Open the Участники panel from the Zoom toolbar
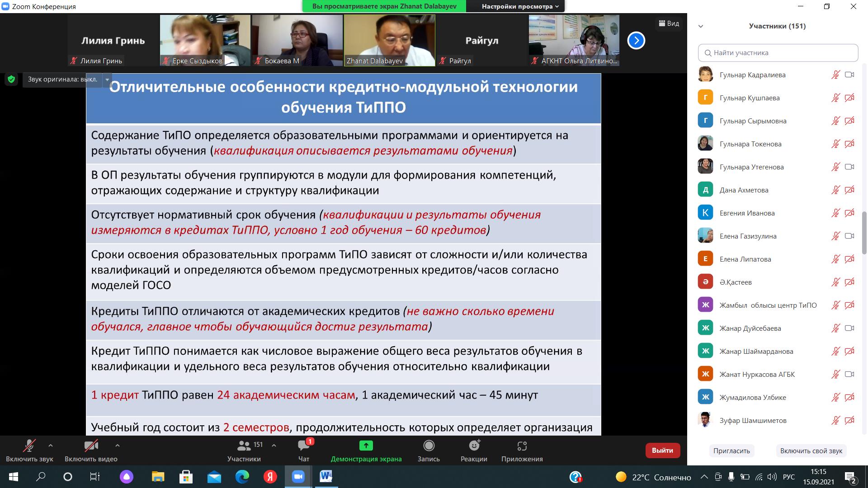Image resolution: width=868 pixels, height=488 pixels. (244, 450)
